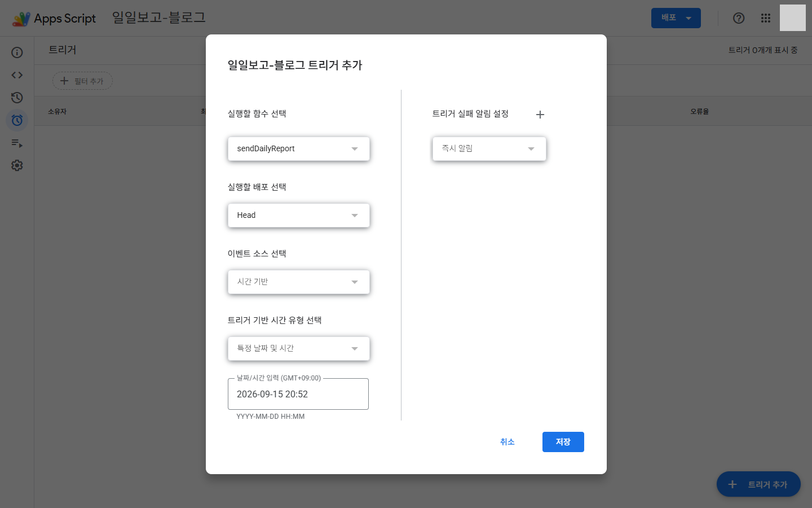Open the project Overview info icon
The image size is (812, 508).
coord(17,52)
